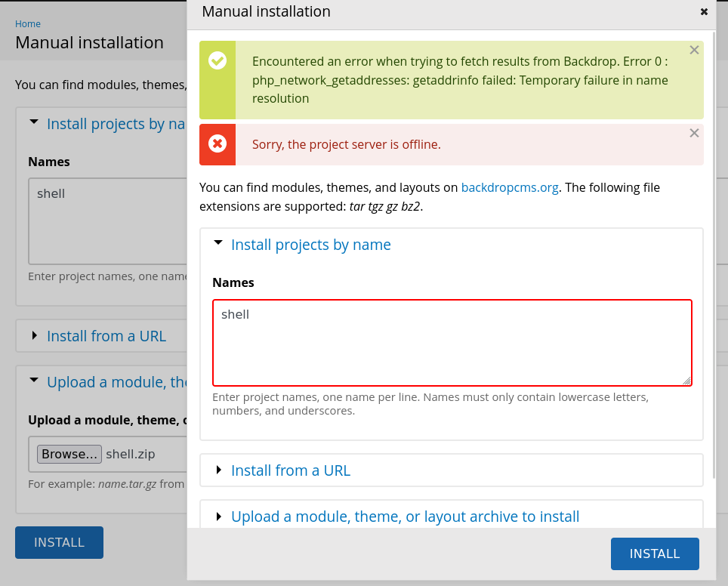Click the dialog's vertical scrollbar
The height and width of the screenshot is (586, 728).
click(x=716, y=264)
